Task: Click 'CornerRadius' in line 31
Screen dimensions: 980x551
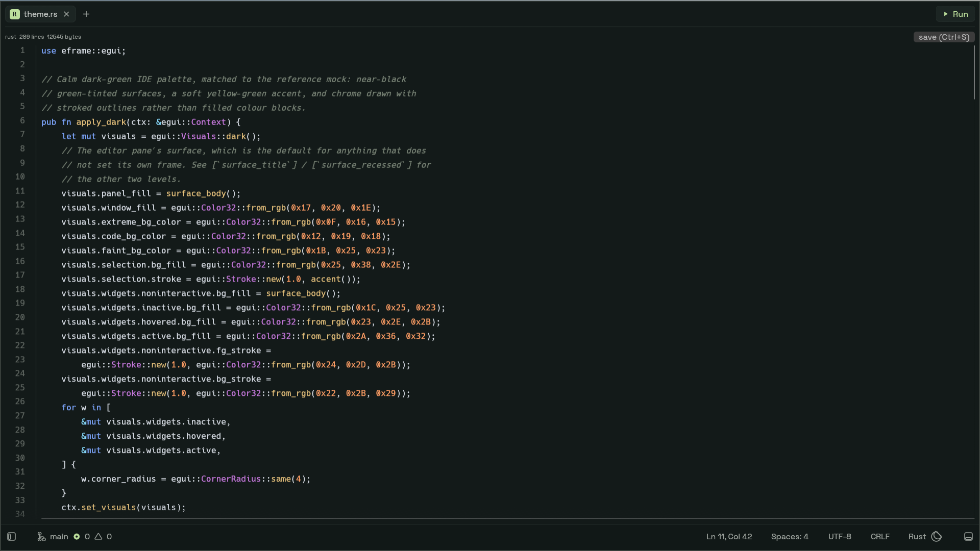Action: (231, 479)
